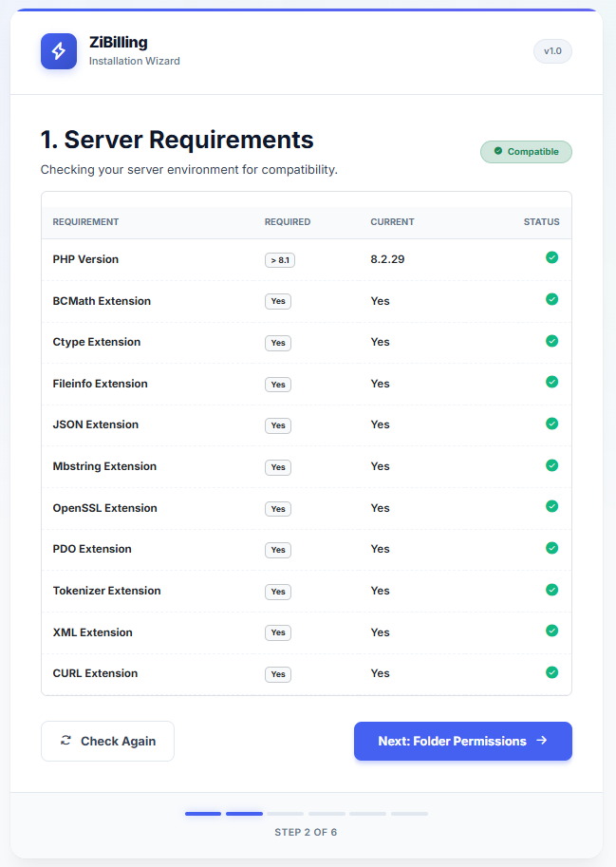Click the Yes badge for Mbstring Extension

pos(277,466)
